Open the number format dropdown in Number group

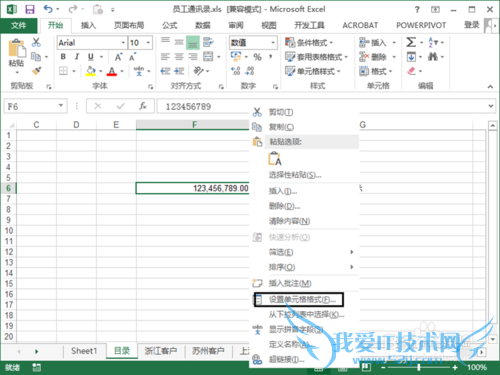(x=273, y=43)
